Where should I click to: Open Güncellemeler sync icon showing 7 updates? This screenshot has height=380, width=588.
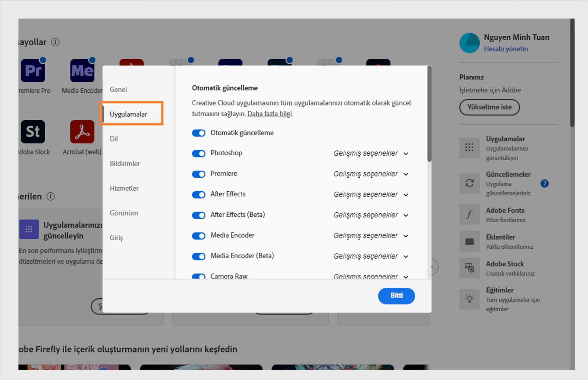(x=469, y=184)
